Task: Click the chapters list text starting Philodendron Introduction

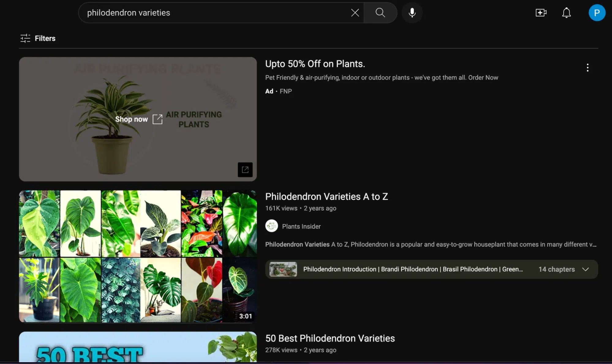Action: [413, 269]
